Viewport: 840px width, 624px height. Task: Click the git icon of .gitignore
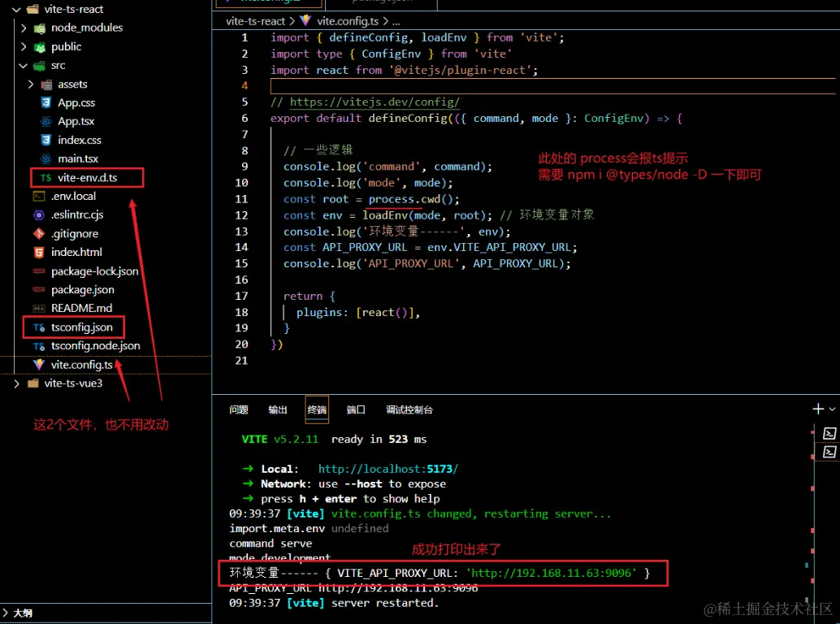38,233
